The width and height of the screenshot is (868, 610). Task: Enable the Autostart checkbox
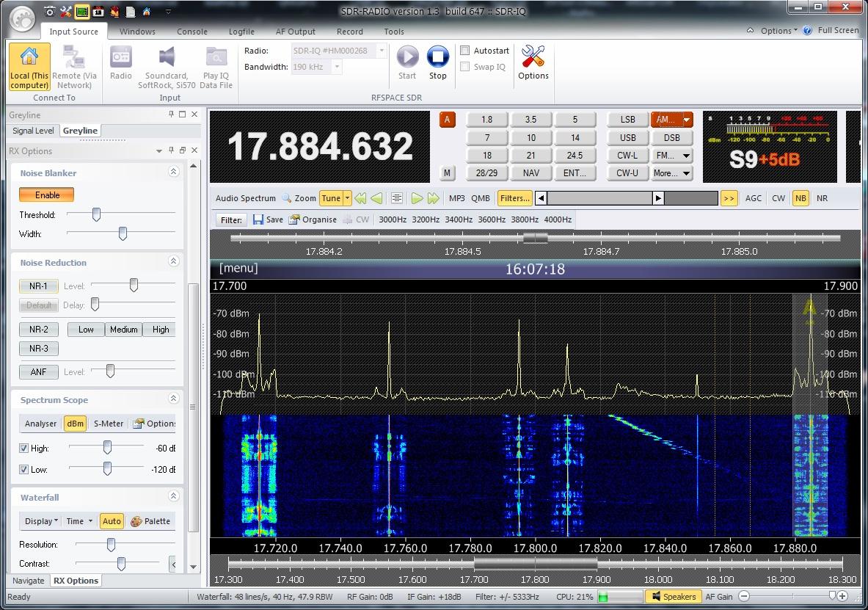tap(465, 51)
